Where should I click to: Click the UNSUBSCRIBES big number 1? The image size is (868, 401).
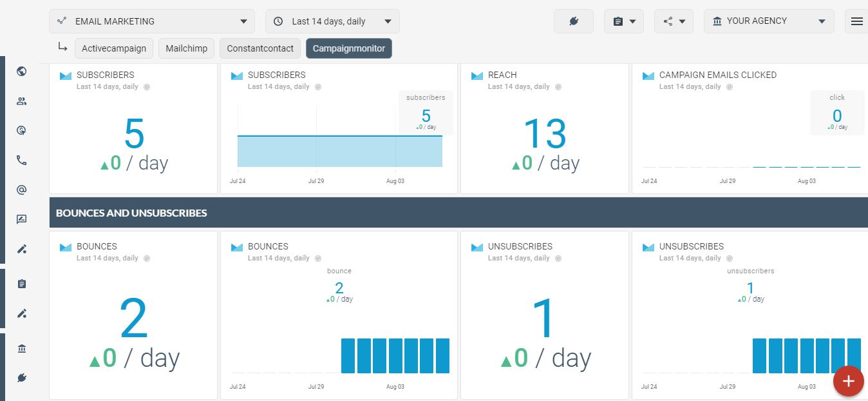click(545, 317)
